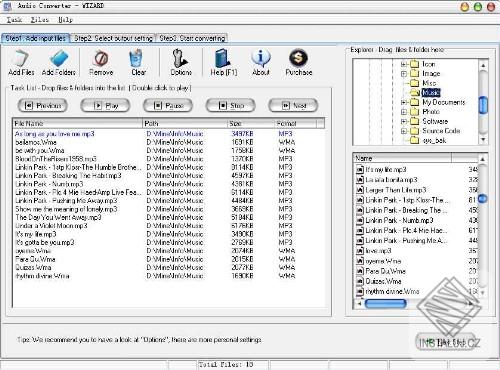This screenshot has height=370, width=500.
Task: Select 'Under a Violet Moon.mp3' row
Action: (169, 226)
